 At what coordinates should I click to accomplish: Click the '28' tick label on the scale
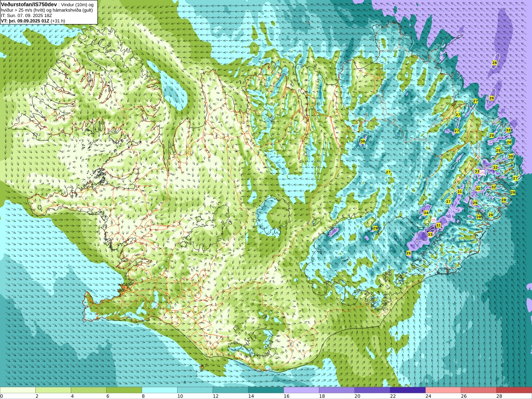(x=499, y=396)
